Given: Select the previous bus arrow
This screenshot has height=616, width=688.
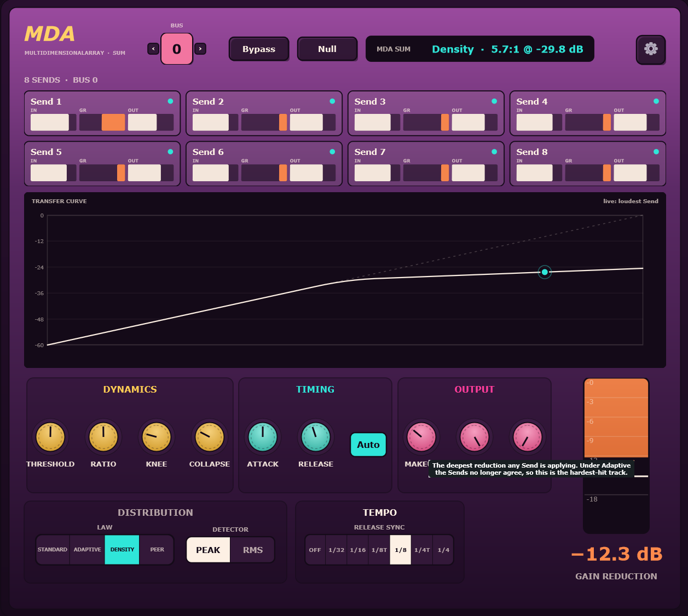Looking at the screenshot, I should (x=153, y=49).
